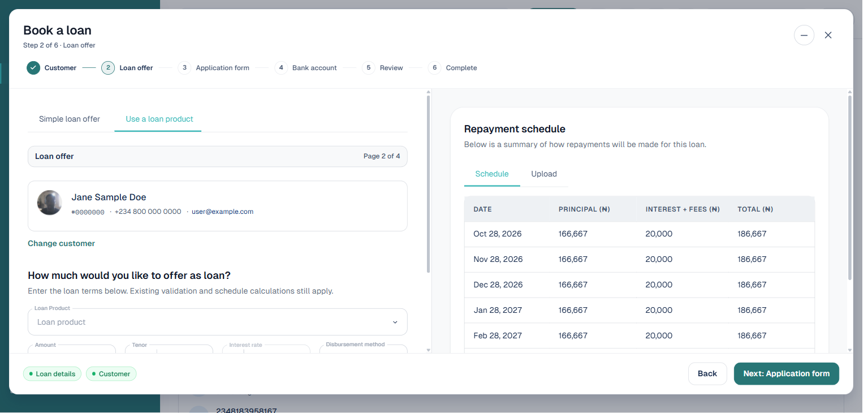Image resolution: width=868 pixels, height=413 pixels.
Task: Minimize the Book a loan dialog
Action: [804, 35]
